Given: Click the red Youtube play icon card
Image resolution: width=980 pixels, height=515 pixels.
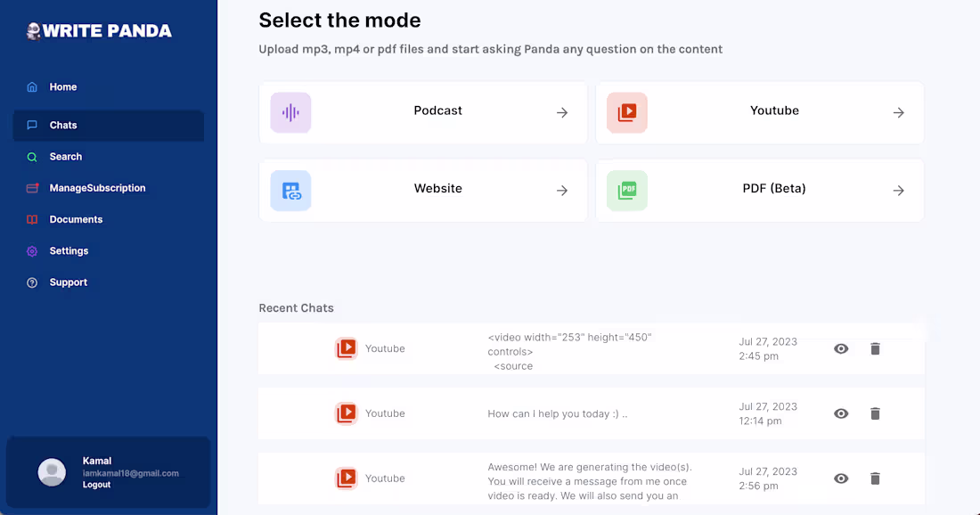Looking at the screenshot, I should 626,110.
